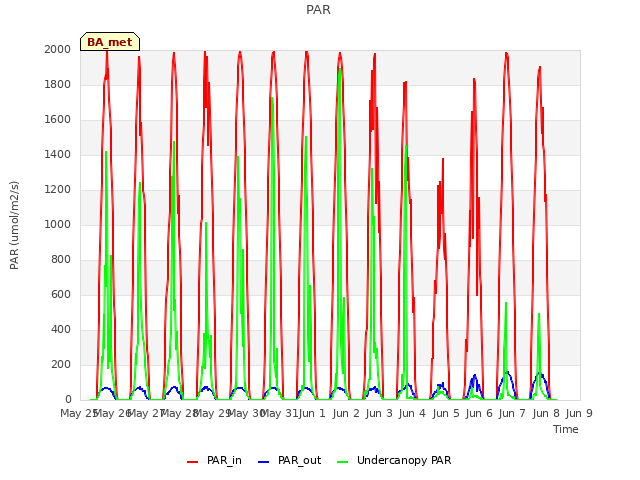Viewport: 640px width, 480px height.
Task: Click the Jun 8 x-axis label
Action: [546, 413]
